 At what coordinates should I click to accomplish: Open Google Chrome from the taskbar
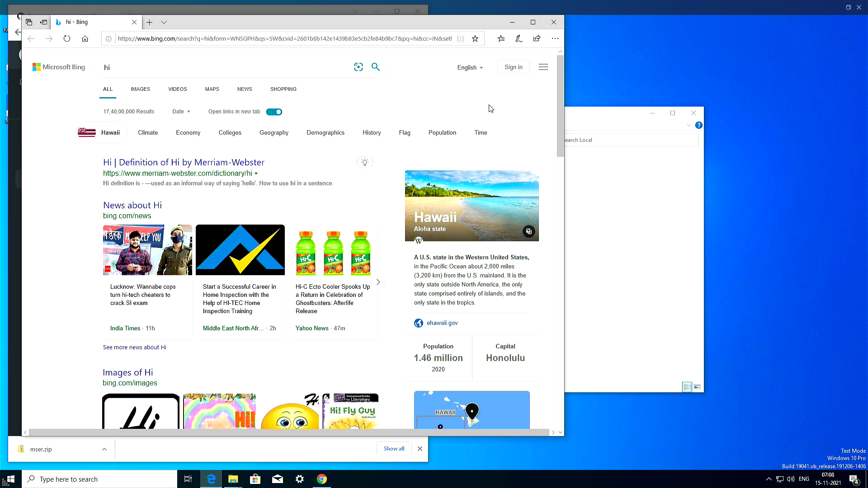[322, 479]
